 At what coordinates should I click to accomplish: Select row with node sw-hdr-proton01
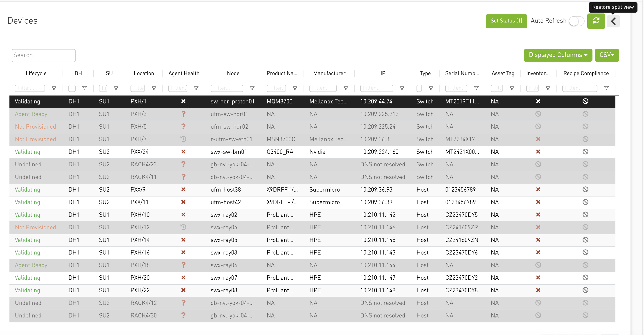tap(312, 101)
